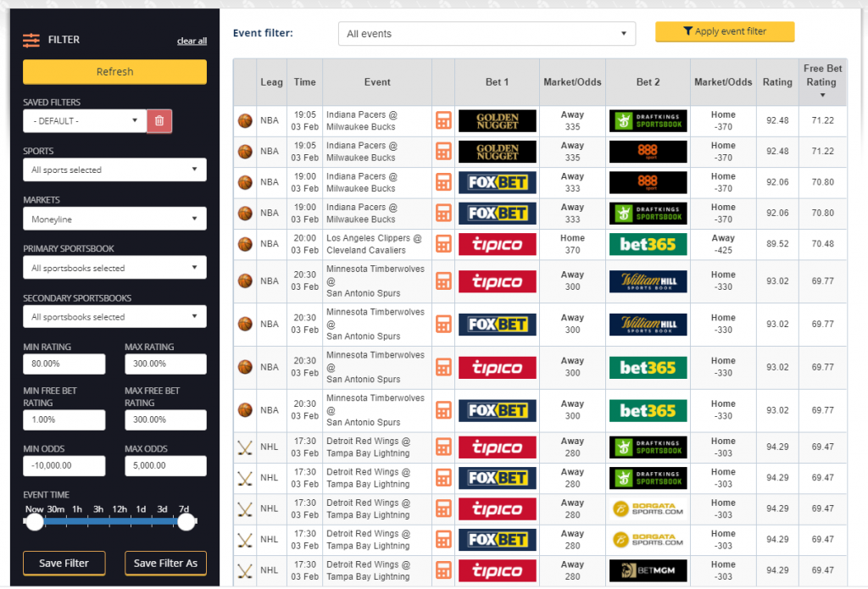
Task: Click the 'Home 370' odds cell
Action: [x=572, y=244]
